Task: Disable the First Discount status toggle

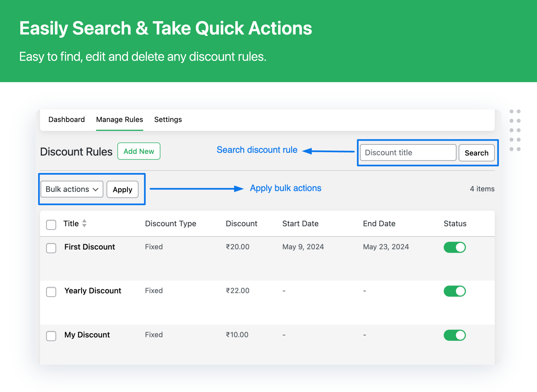Action: point(455,247)
